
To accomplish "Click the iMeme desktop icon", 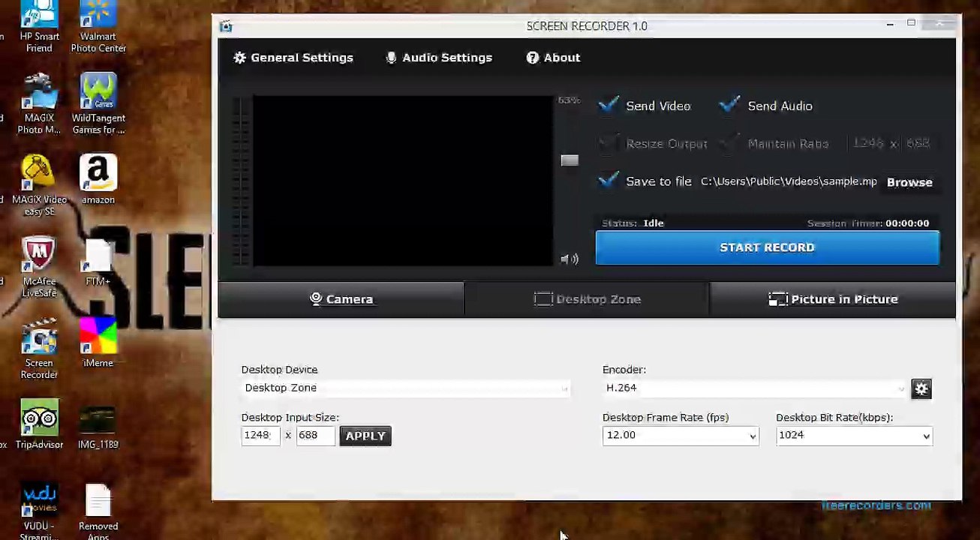I will point(98,343).
